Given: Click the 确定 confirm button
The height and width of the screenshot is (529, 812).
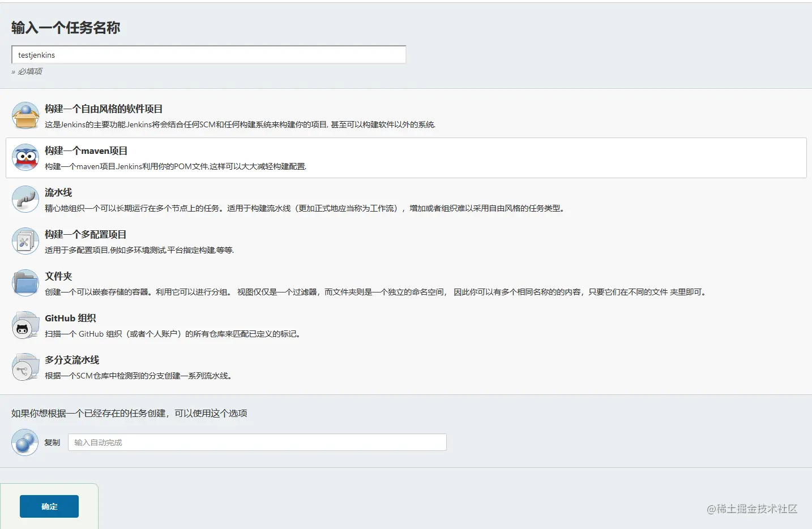Looking at the screenshot, I should click(49, 506).
